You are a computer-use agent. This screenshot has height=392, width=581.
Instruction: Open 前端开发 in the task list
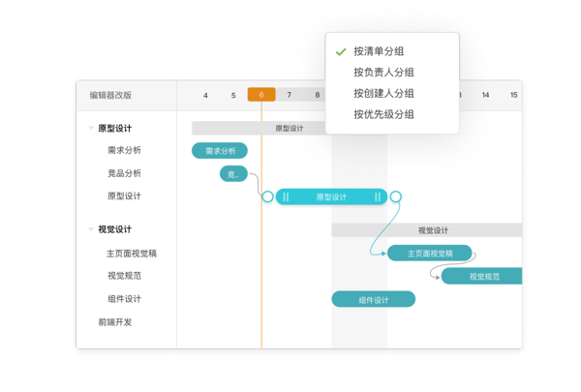[114, 322]
